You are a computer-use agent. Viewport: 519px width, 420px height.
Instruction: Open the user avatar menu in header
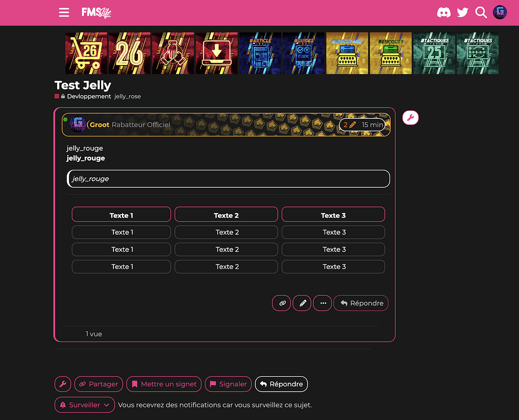pos(500,13)
